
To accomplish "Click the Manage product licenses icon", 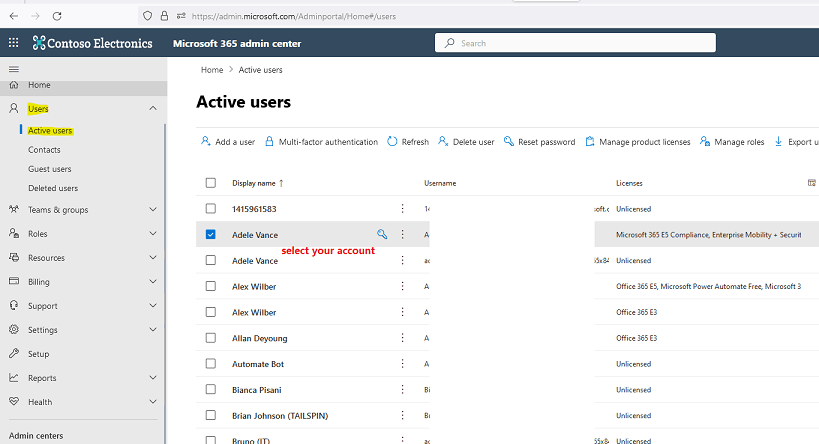I will tap(590, 141).
